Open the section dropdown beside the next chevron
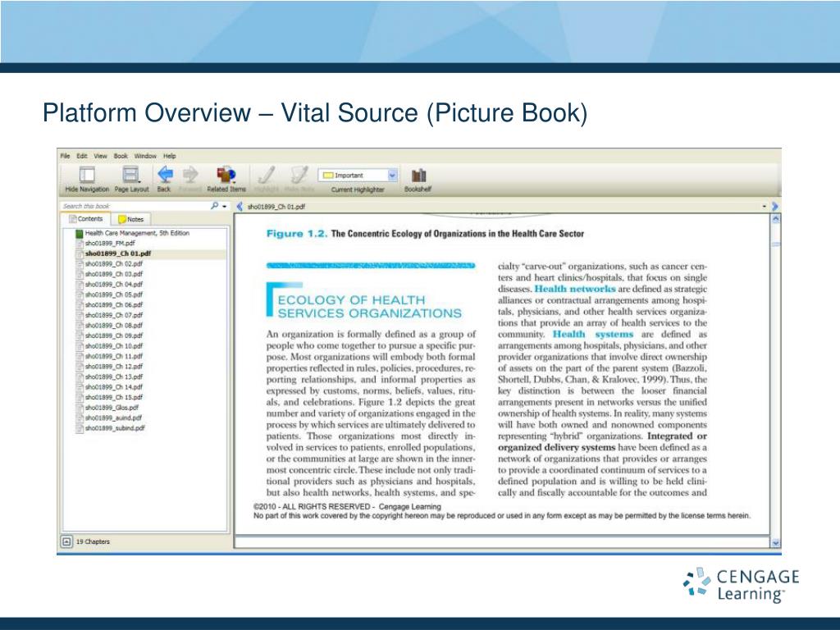 [x=765, y=206]
